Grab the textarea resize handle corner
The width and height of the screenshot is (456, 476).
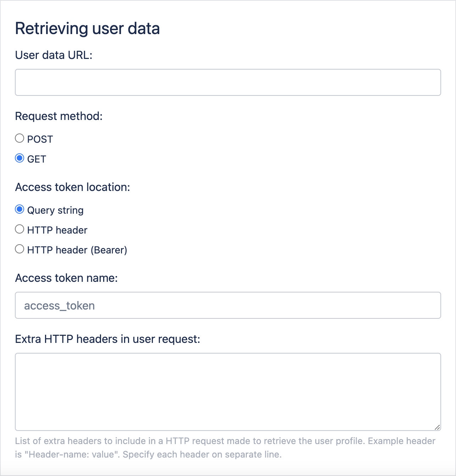tap(437, 427)
